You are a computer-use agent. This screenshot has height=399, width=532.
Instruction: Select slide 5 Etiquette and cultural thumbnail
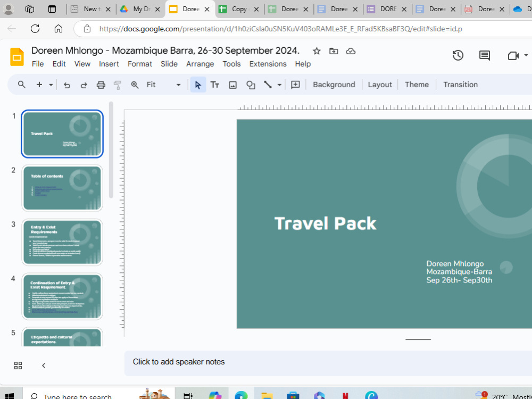62,337
